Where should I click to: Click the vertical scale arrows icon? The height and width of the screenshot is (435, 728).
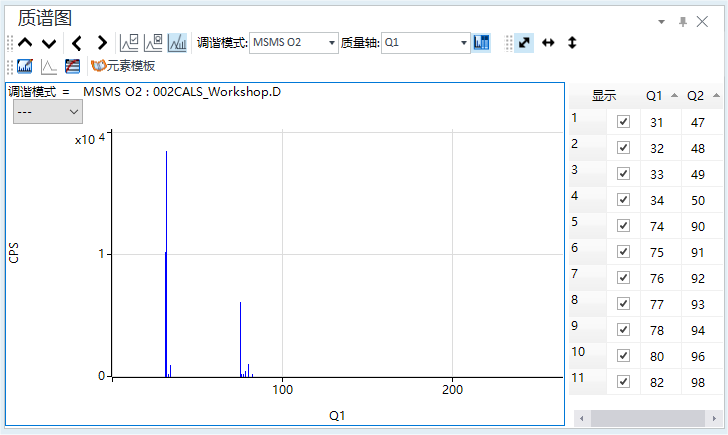(x=572, y=43)
